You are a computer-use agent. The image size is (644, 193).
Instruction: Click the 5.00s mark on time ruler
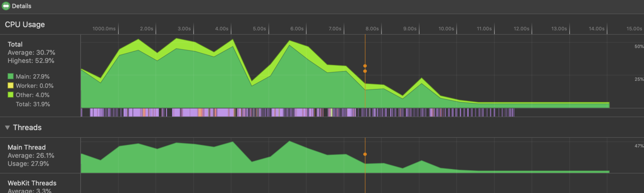(x=259, y=29)
